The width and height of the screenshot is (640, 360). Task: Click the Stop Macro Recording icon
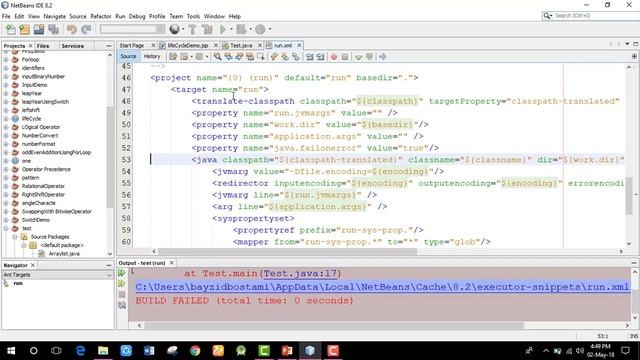click(345, 57)
